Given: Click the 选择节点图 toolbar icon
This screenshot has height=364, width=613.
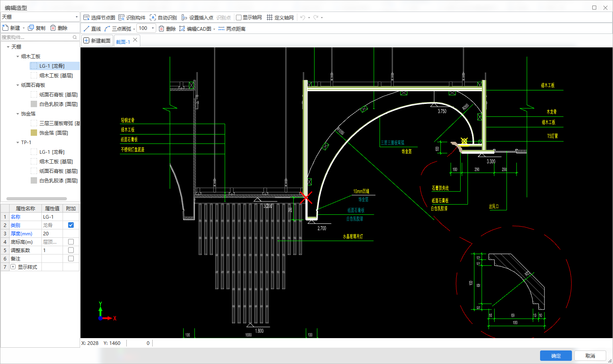Looking at the screenshot, I should 86,18.
